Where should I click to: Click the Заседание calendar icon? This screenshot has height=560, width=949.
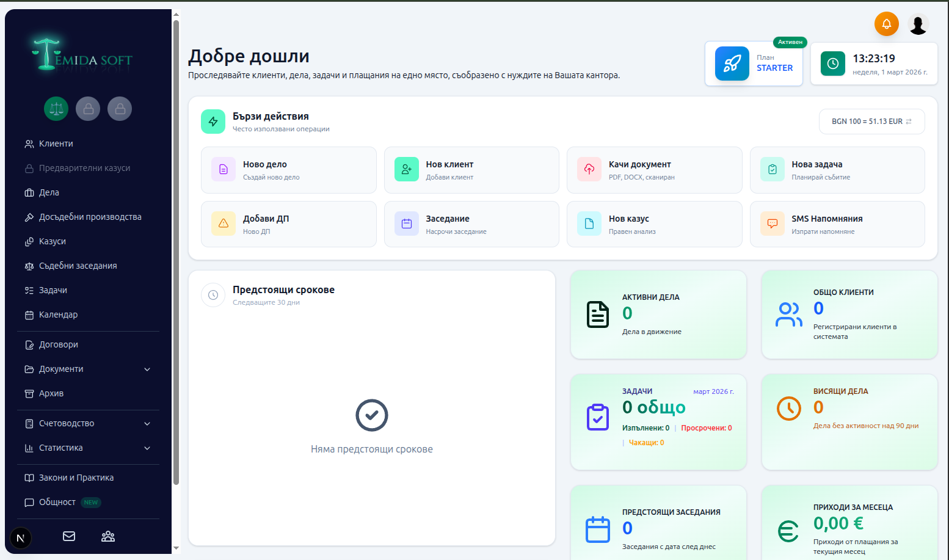click(x=407, y=224)
